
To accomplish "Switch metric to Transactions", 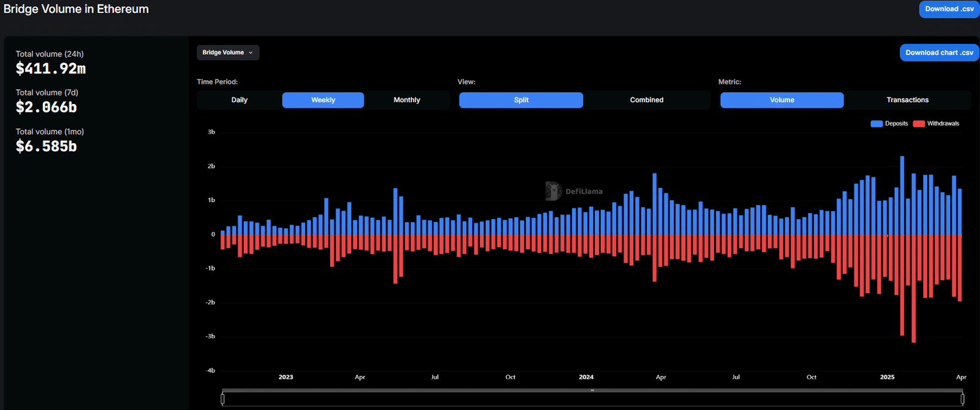I will coord(907,100).
